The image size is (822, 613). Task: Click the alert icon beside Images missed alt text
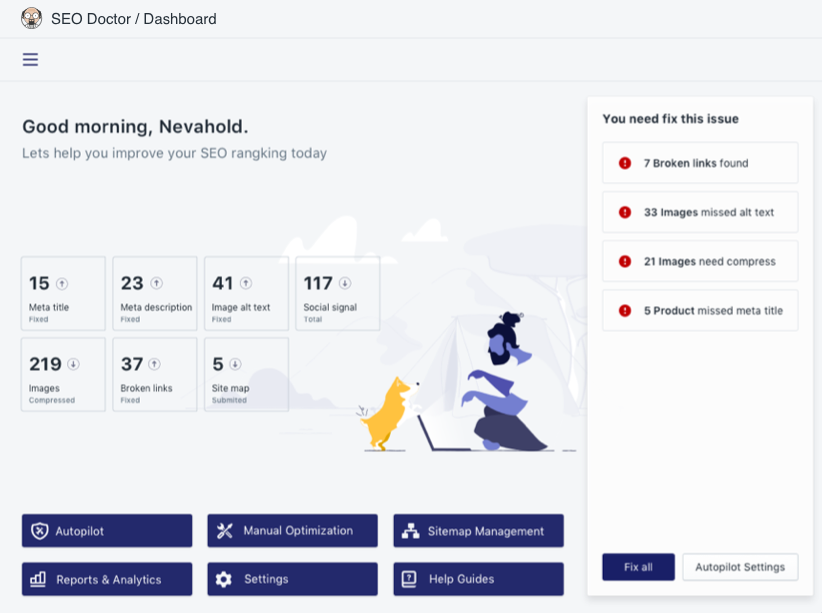(x=625, y=212)
